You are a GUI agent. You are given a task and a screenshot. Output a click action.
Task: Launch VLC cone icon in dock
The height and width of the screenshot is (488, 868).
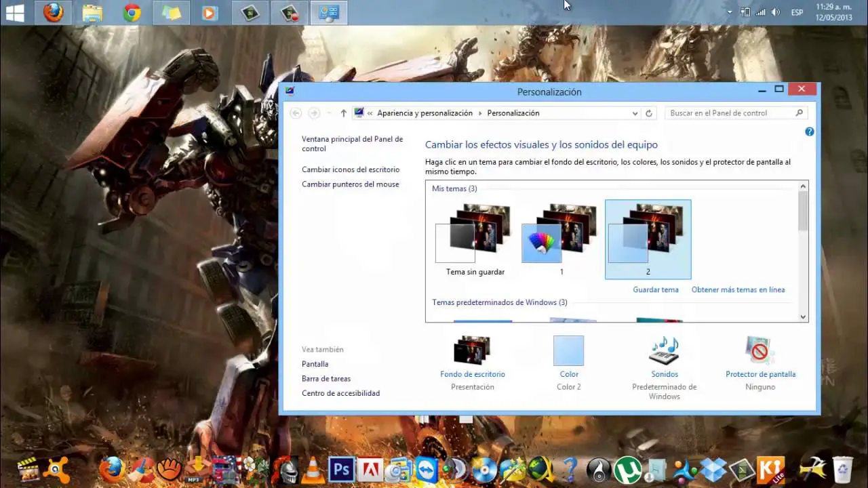(313, 469)
